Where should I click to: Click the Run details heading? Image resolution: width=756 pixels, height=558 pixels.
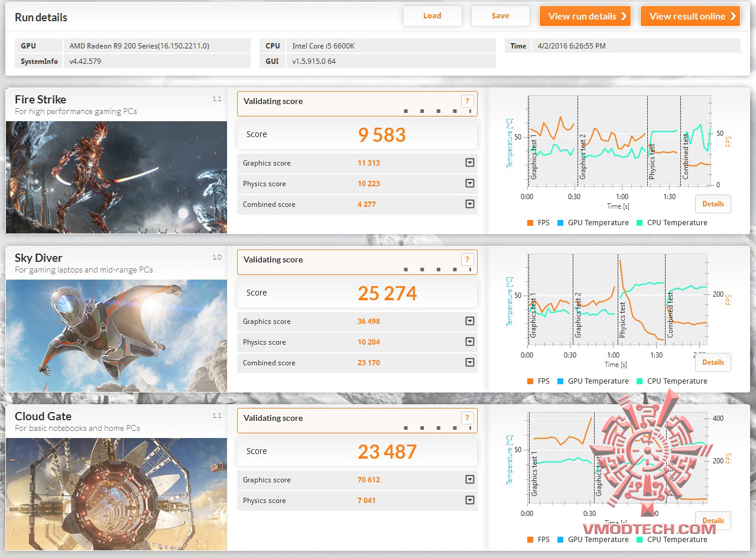pos(41,17)
